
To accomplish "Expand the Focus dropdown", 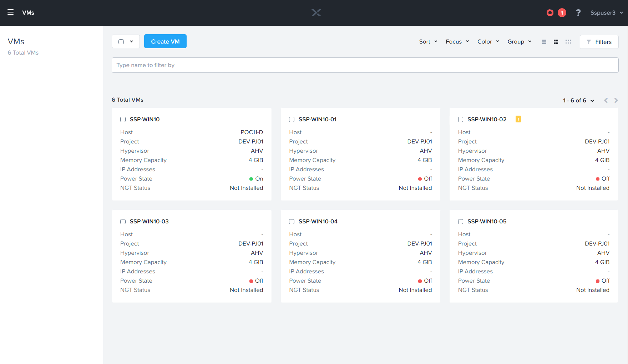I will click(x=457, y=41).
